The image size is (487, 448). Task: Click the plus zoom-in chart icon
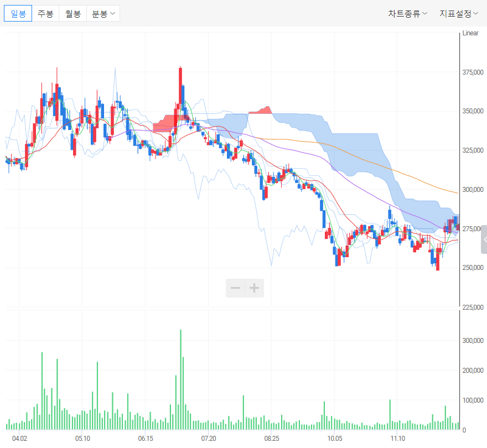(255, 288)
